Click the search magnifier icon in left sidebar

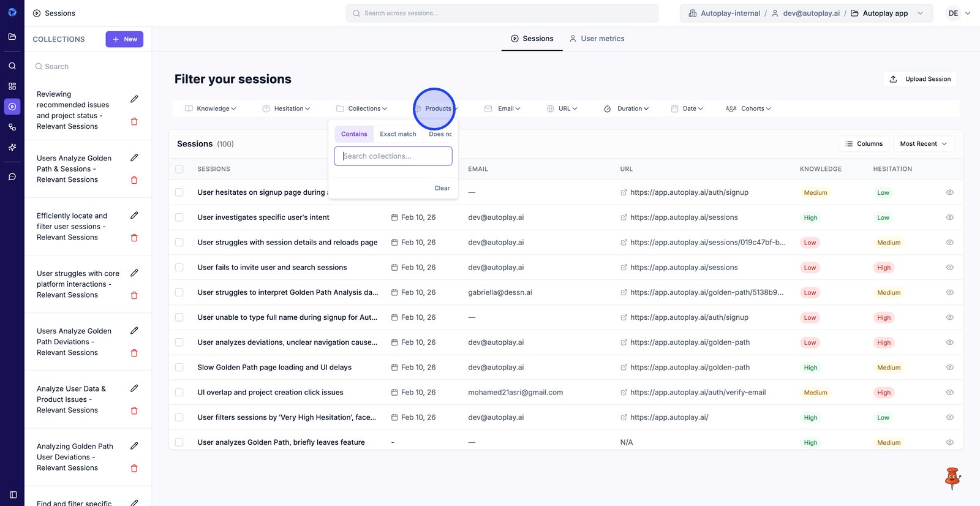click(x=12, y=66)
